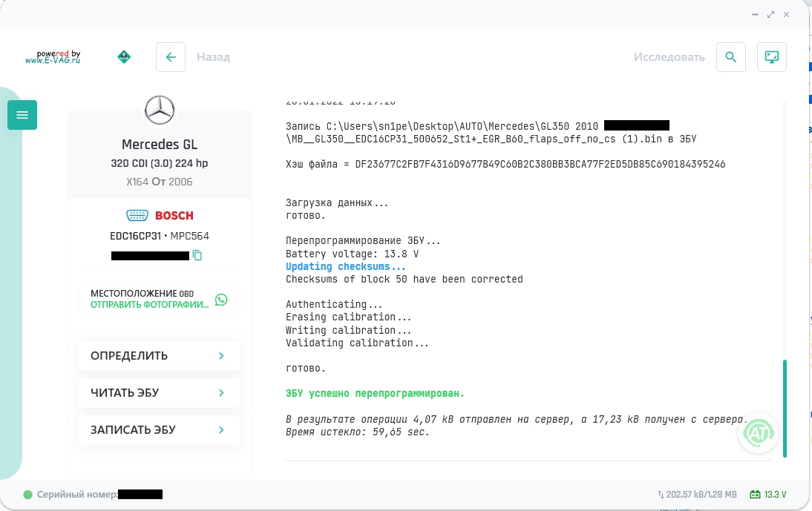This screenshot has width=812, height=511.
Task: Click the 202,57 kB/1,28 MB traffic value
Action: point(701,495)
